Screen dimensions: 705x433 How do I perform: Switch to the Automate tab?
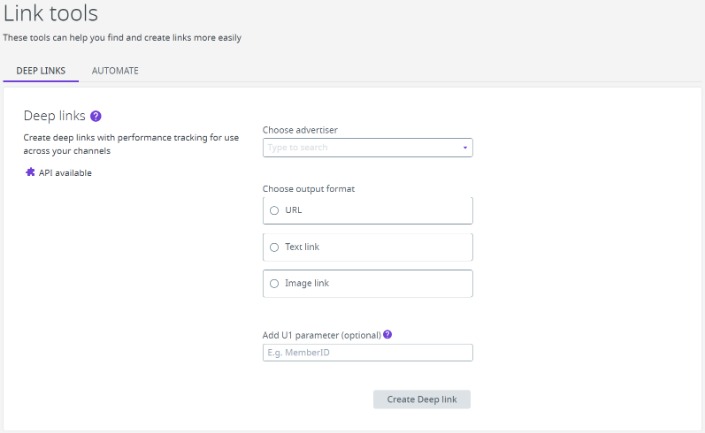pyautogui.click(x=115, y=71)
